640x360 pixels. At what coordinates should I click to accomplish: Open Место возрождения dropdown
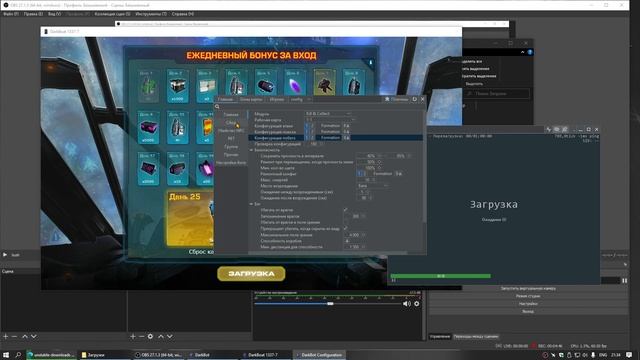tap(372, 186)
